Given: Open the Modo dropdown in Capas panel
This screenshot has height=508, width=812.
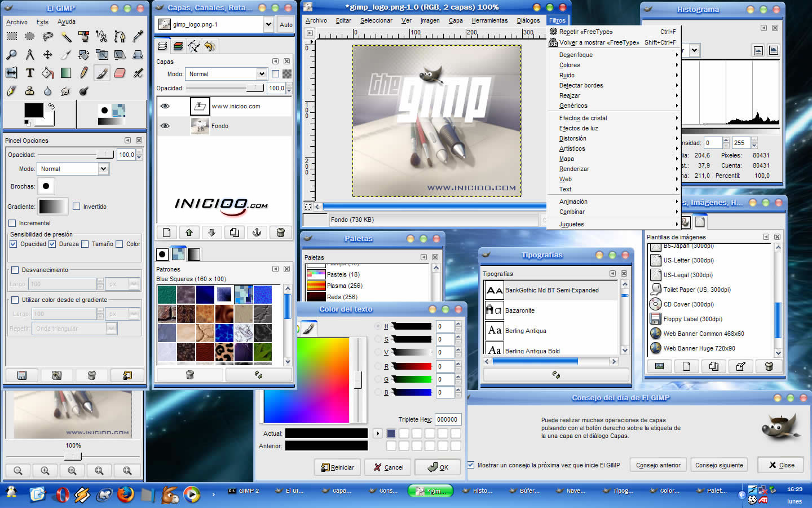Looking at the screenshot, I should tap(226, 74).
